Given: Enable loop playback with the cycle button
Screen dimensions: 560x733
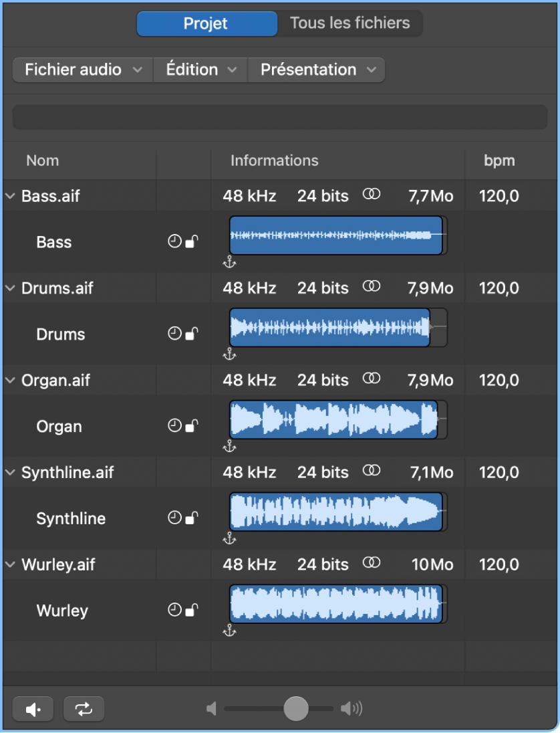Looking at the screenshot, I should pyautogui.click(x=83, y=708).
